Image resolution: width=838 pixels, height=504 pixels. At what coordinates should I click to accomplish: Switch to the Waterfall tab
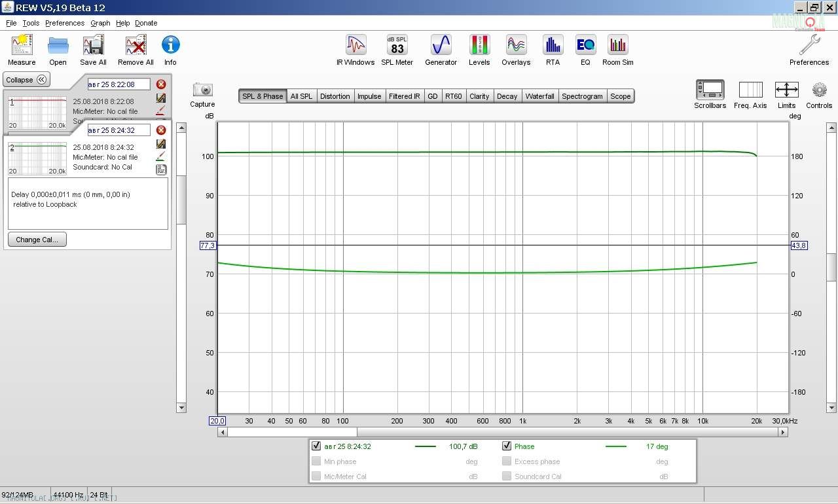click(540, 96)
